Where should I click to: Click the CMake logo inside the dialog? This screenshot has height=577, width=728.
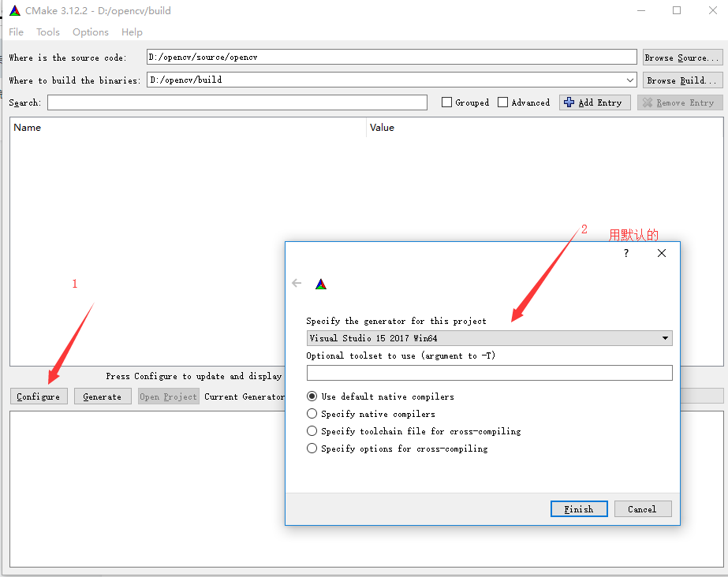pos(321,283)
